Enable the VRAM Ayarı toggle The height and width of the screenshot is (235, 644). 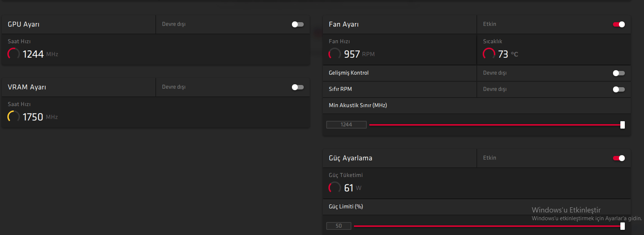tap(297, 87)
